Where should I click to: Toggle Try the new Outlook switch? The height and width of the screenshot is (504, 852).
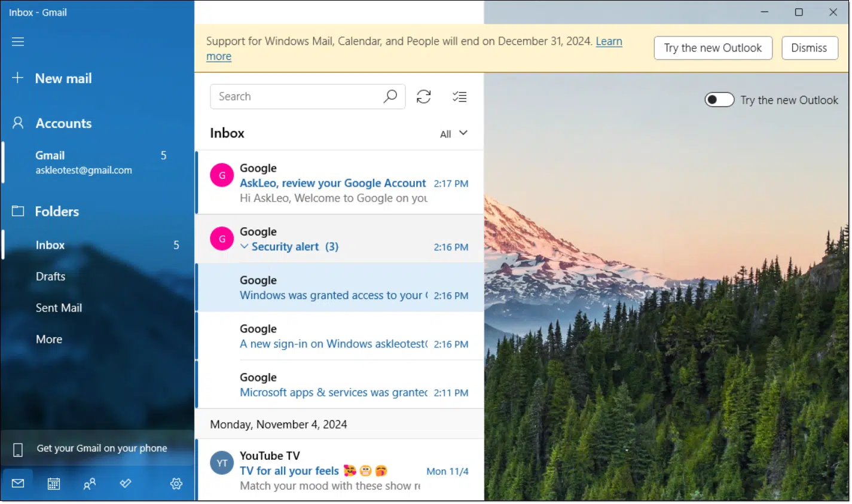[719, 100]
